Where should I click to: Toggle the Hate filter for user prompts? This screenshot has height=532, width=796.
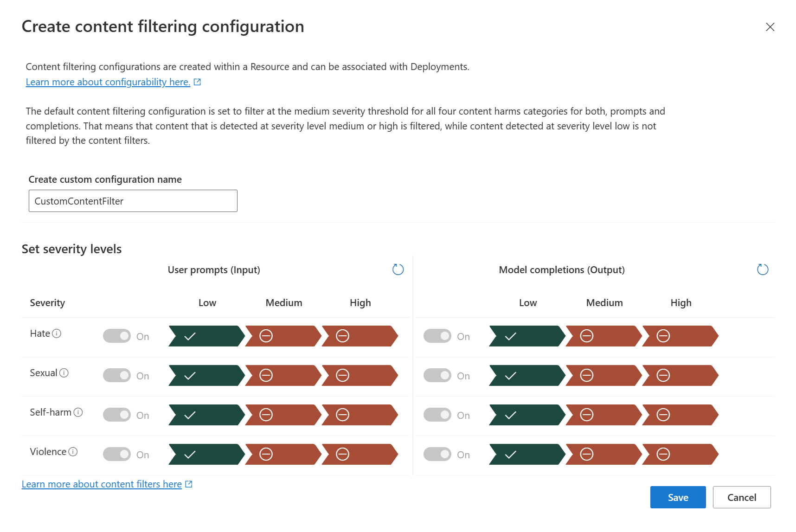[x=117, y=336]
